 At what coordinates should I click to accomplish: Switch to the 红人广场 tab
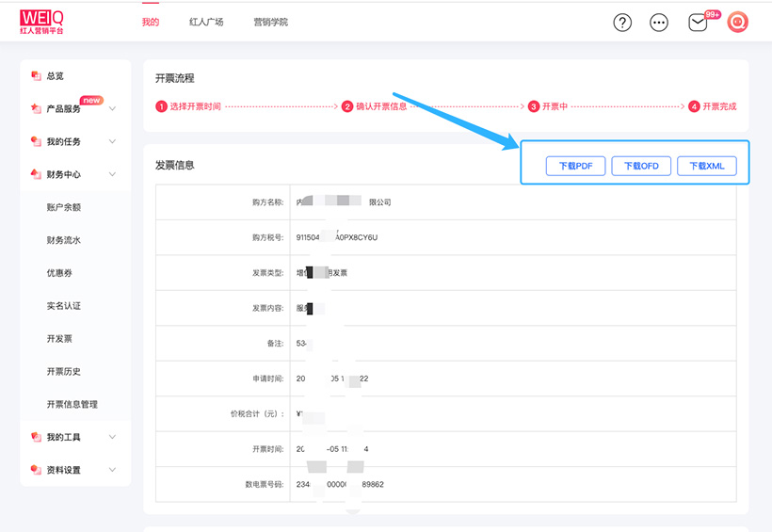tap(206, 23)
